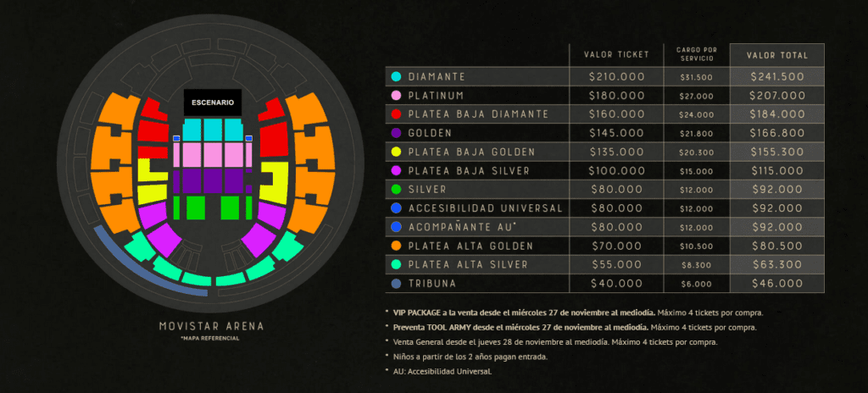Select the Acompañante AU row label
This screenshot has width=868, height=393.
463,227
